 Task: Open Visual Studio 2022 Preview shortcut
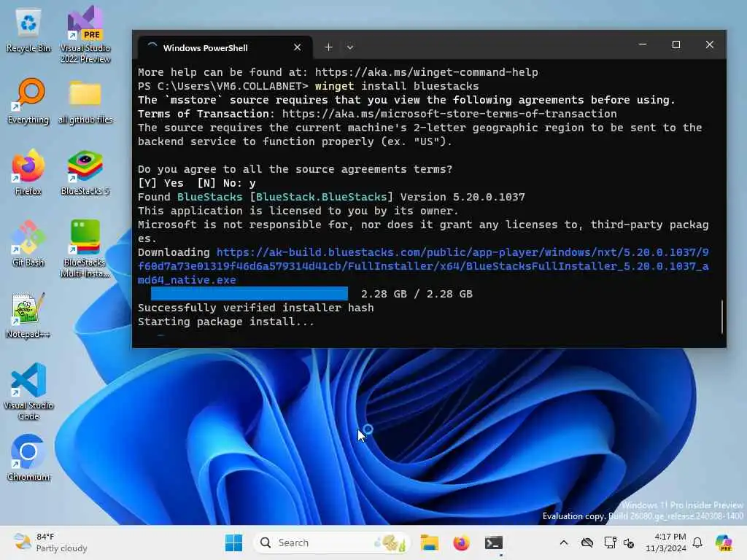[85, 34]
